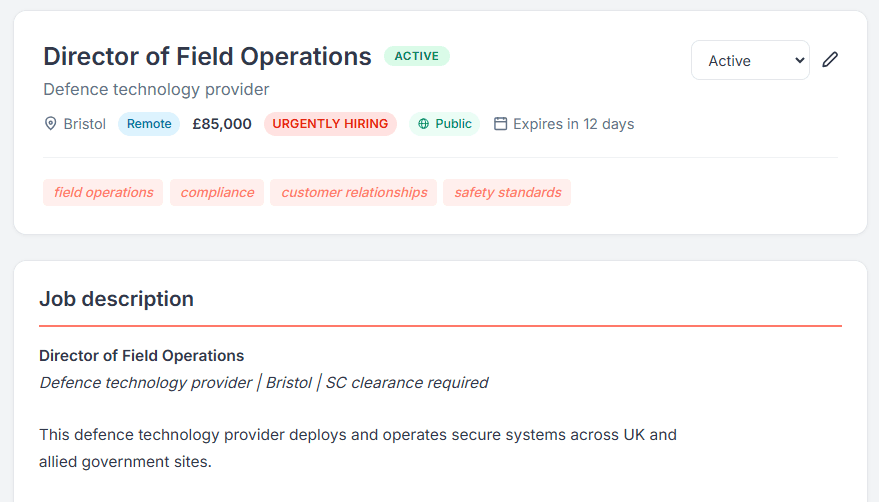
Task: Click the Bristol location text
Action: (x=84, y=124)
